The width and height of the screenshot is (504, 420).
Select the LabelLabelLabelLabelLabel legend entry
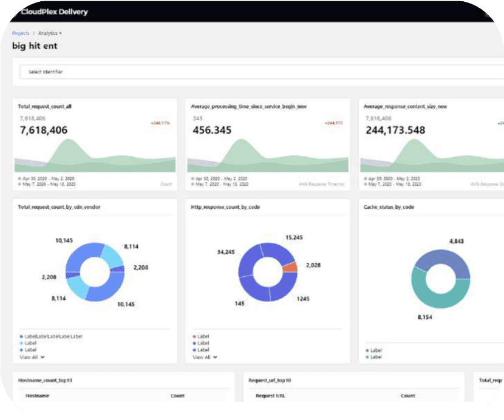click(x=51, y=336)
